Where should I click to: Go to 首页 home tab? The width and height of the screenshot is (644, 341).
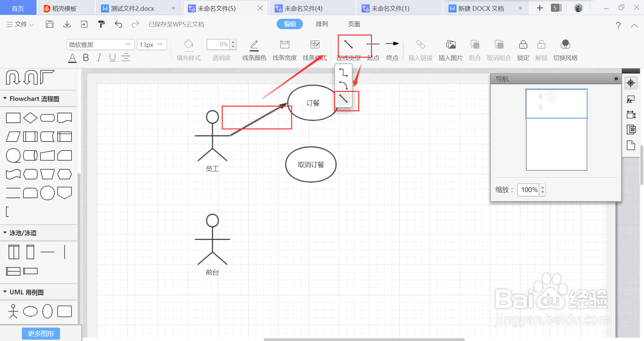pyautogui.click(x=18, y=8)
